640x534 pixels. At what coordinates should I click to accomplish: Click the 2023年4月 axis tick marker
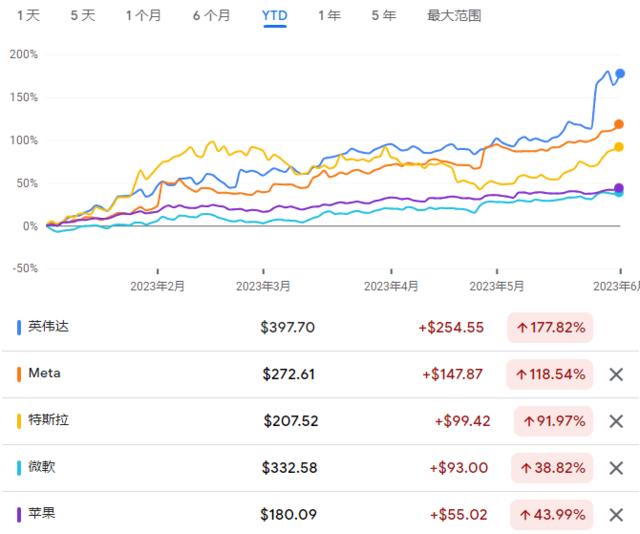point(391,271)
